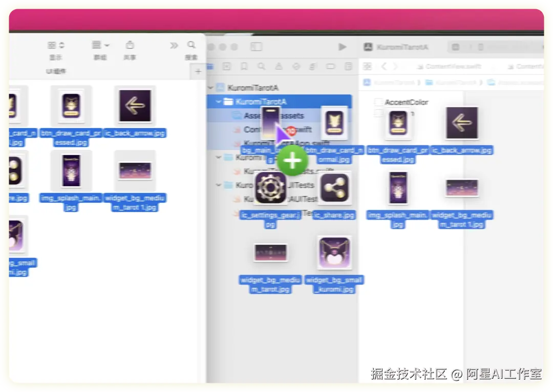The image size is (553, 392).
Task: Open Xcode bookmark navigator icon
Action: click(x=244, y=67)
